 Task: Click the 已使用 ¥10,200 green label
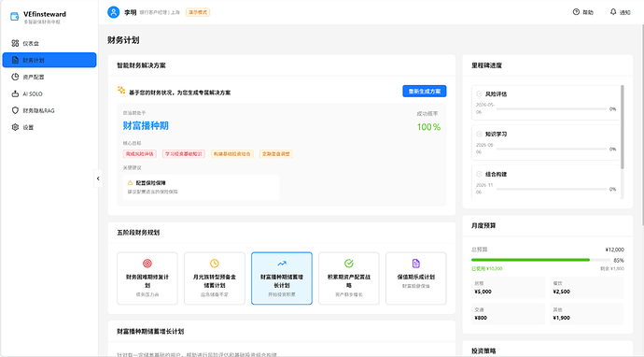tap(486, 268)
